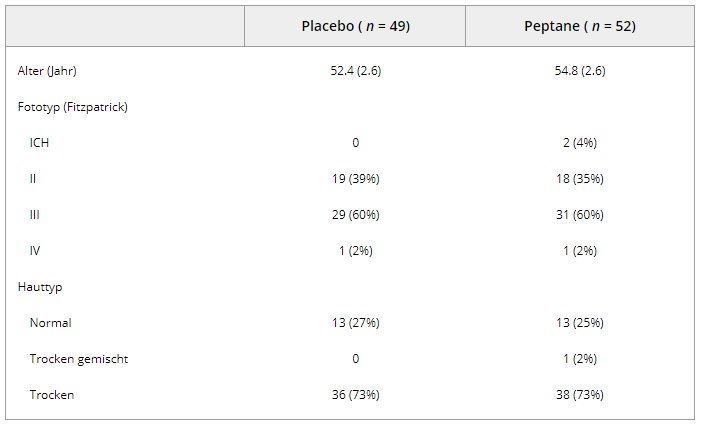Click the Placebo age value 52.4 (2.6)

355,71
